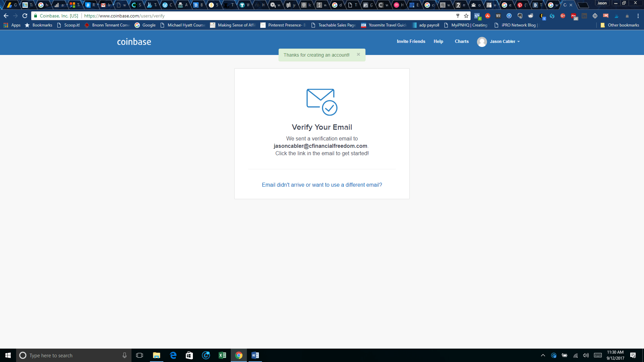This screenshot has width=644, height=362.
Task: Reload the Coinbase page
Action: coord(25,16)
